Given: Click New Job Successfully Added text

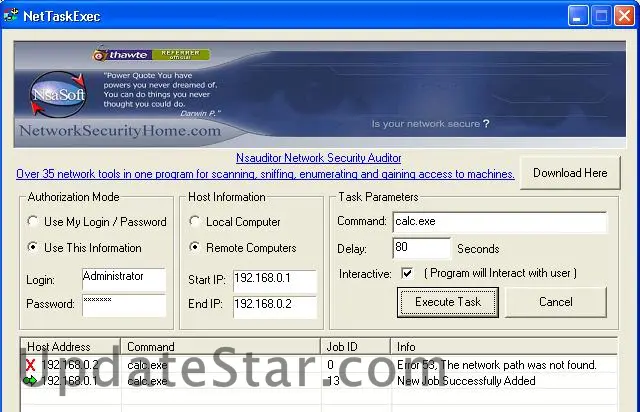Looking at the screenshot, I should coord(466,381).
